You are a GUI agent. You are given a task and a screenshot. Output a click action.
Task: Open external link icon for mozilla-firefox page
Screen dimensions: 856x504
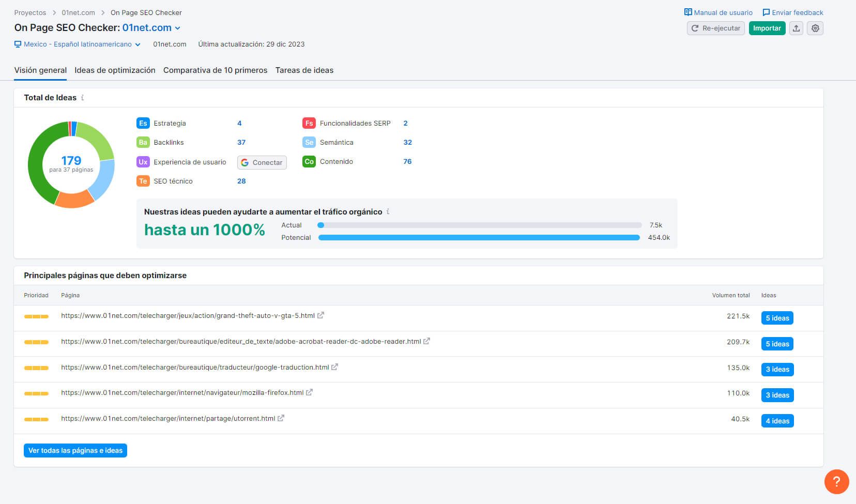pos(309,392)
